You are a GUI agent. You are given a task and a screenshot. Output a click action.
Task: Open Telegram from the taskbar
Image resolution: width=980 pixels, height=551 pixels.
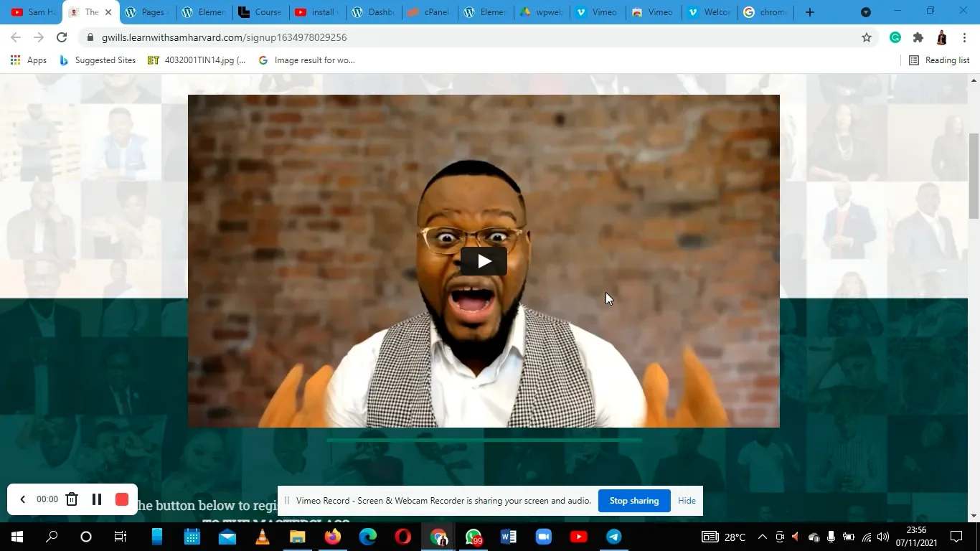click(x=614, y=537)
